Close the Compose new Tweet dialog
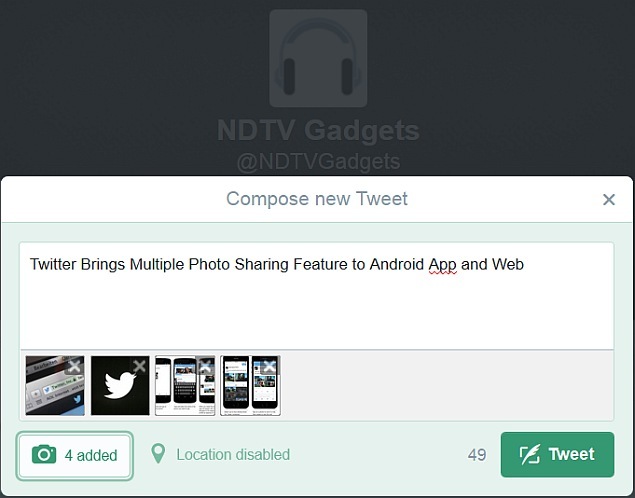 pos(609,199)
